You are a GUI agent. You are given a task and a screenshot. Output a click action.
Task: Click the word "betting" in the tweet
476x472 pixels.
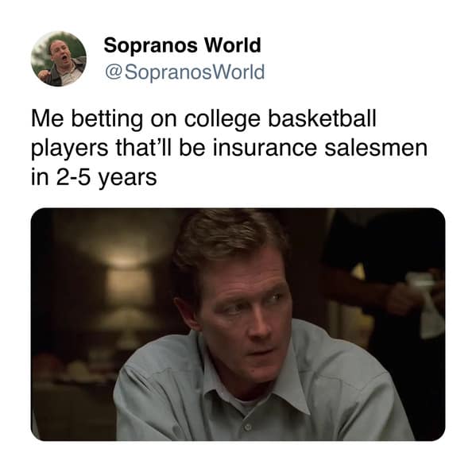coord(106,119)
